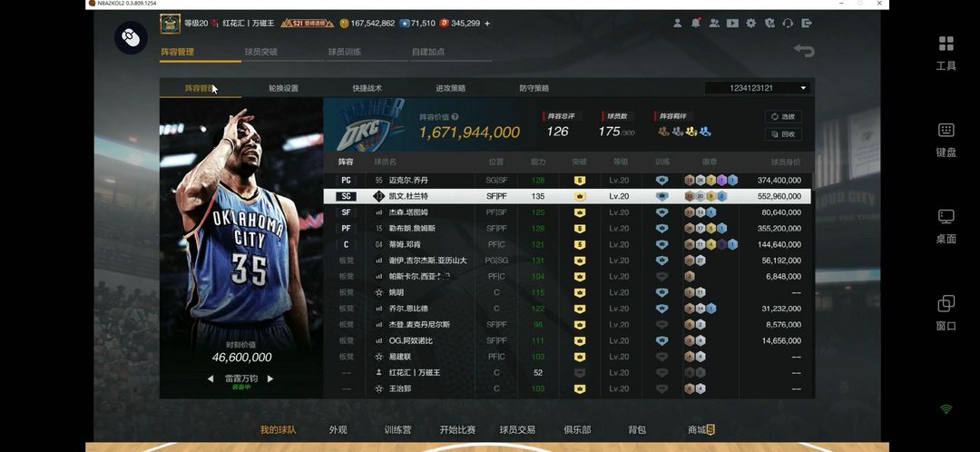
Task: Click the logout exit icon
Action: 807,23
